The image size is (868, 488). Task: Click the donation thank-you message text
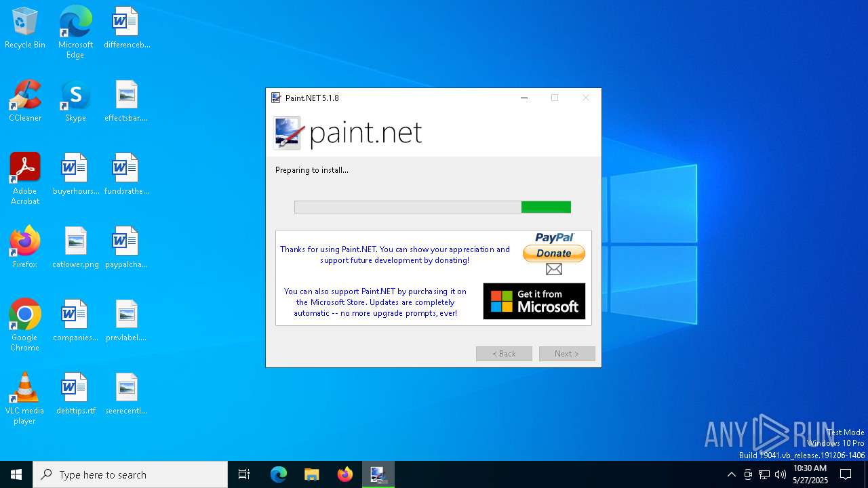coord(395,255)
